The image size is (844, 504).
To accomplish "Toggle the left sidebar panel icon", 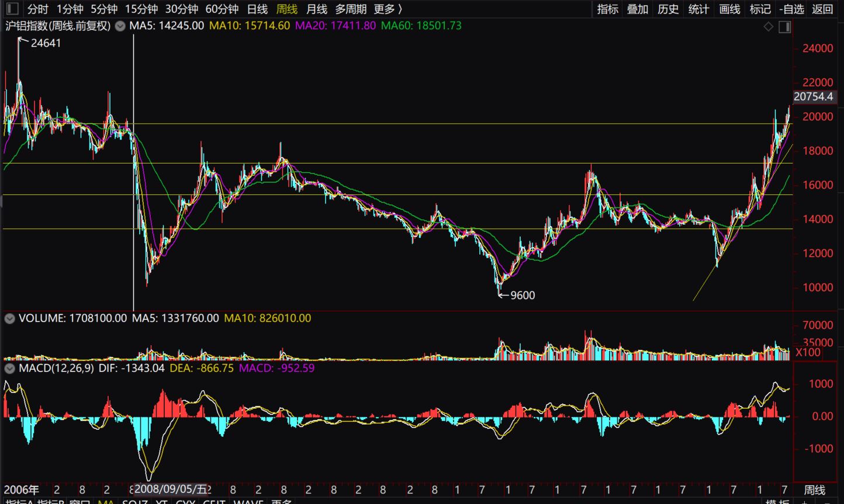I will coord(12,9).
